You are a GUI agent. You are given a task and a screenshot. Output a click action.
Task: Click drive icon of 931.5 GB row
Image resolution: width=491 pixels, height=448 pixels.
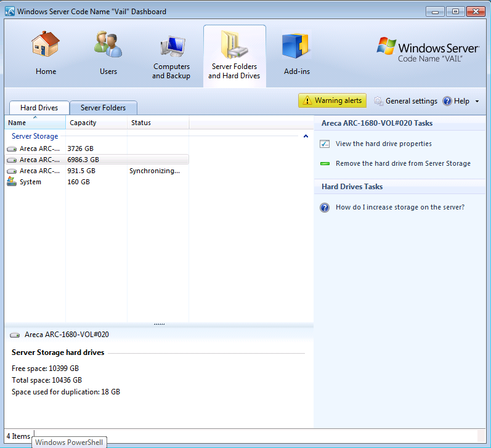(x=12, y=171)
